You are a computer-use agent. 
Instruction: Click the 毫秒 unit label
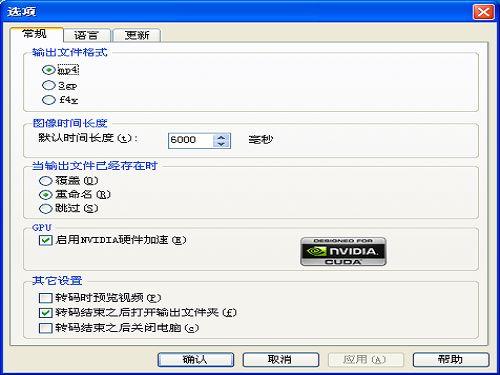tap(261, 139)
